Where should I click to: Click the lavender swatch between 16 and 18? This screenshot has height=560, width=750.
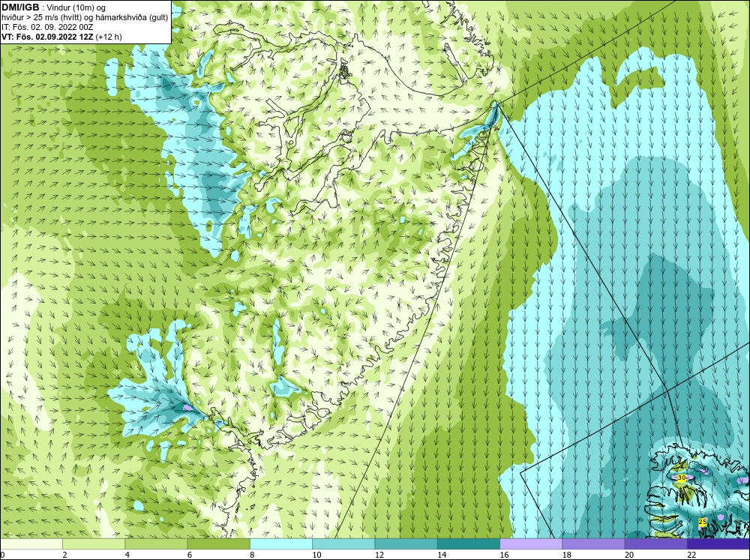pos(531,544)
